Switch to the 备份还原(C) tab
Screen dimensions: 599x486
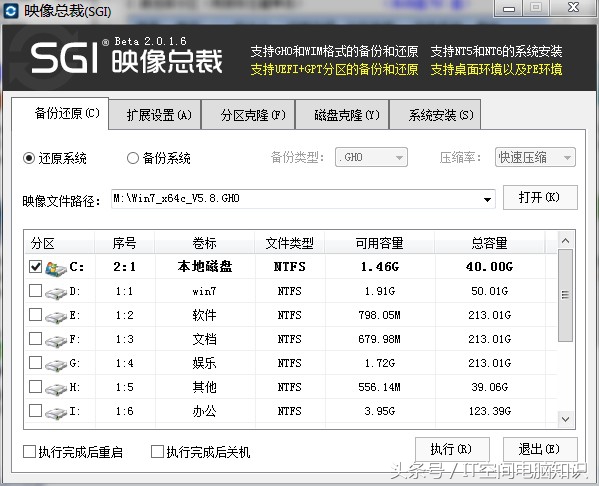tap(60, 113)
